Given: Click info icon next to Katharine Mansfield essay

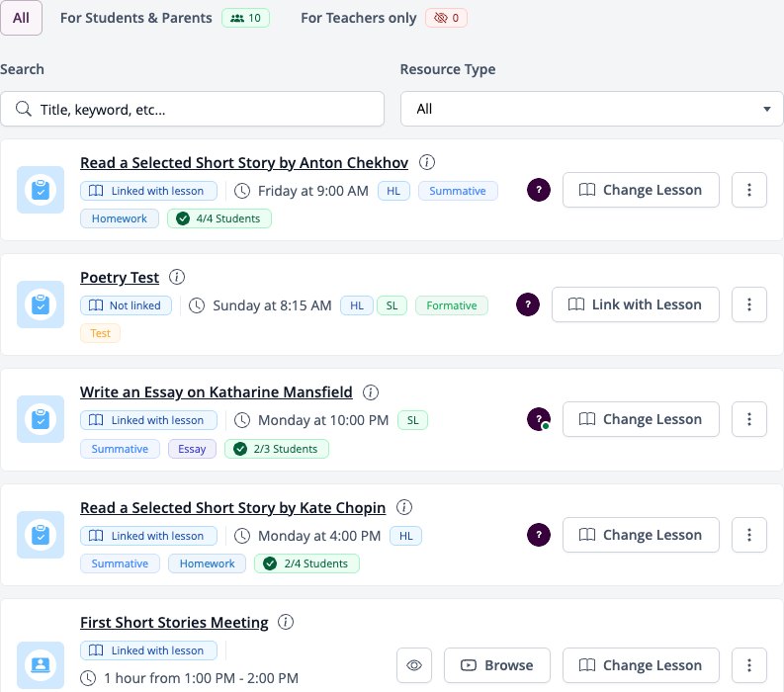Looking at the screenshot, I should click(x=371, y=392).
